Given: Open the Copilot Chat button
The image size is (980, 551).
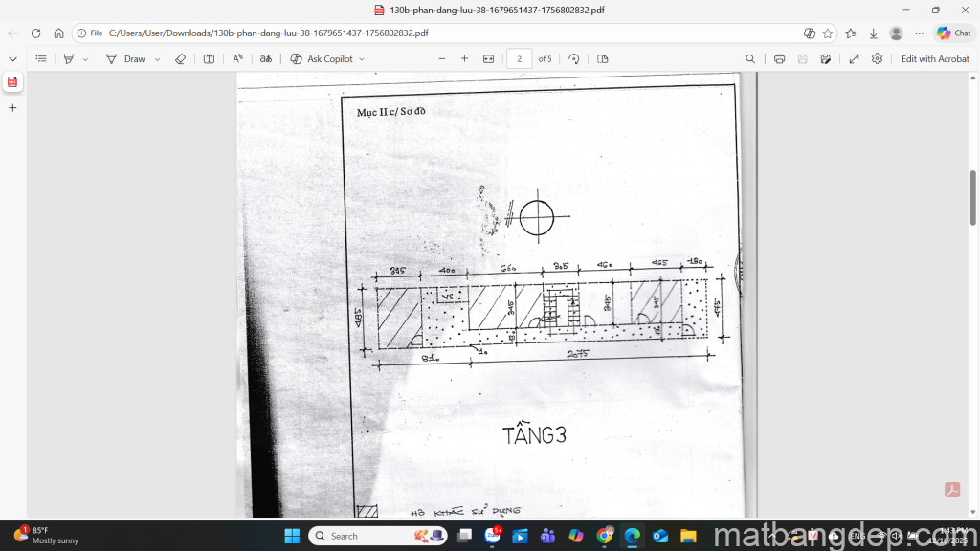Looking at the screenshot, I should (x=954, y=33).
